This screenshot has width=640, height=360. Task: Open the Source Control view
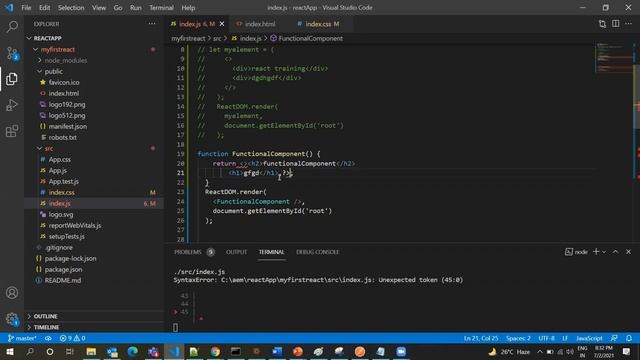point(12,53)
